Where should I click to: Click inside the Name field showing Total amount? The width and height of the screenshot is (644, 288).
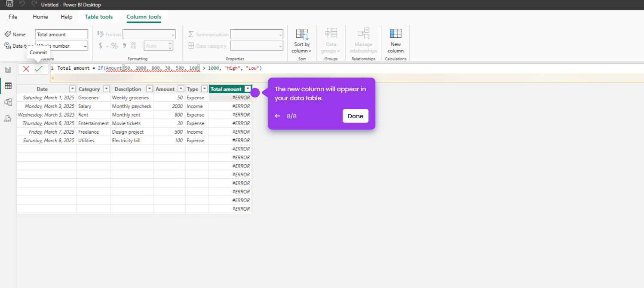click(61, 34)
